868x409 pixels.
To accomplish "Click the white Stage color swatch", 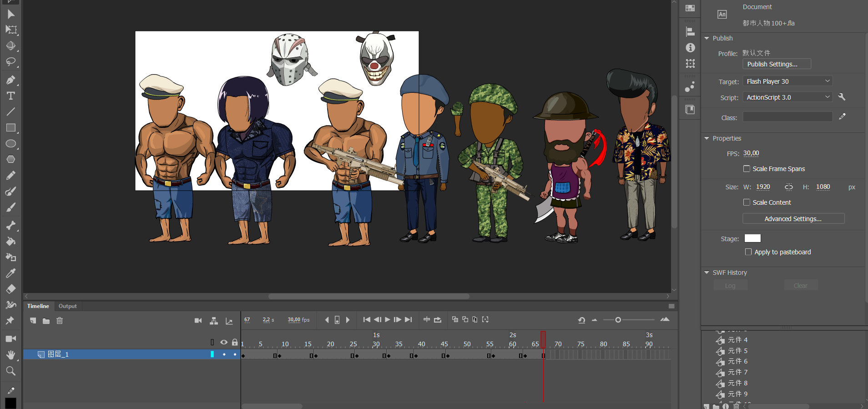I will (x=752, y=238).
